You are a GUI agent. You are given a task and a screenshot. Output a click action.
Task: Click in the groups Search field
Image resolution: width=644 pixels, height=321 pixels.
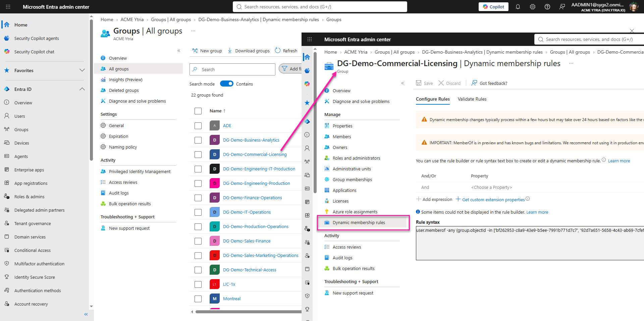point(232,69)
